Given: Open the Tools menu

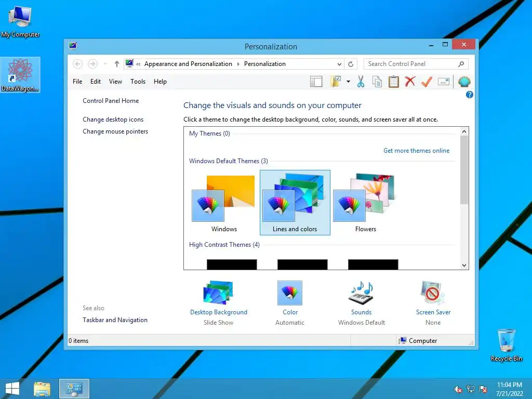Looking at the screenshot, I should [x=138, y=82].
